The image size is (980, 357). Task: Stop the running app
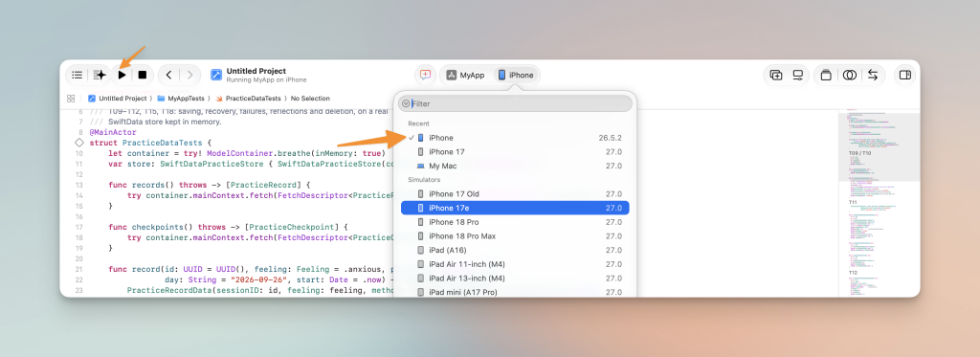click(143, 75)
